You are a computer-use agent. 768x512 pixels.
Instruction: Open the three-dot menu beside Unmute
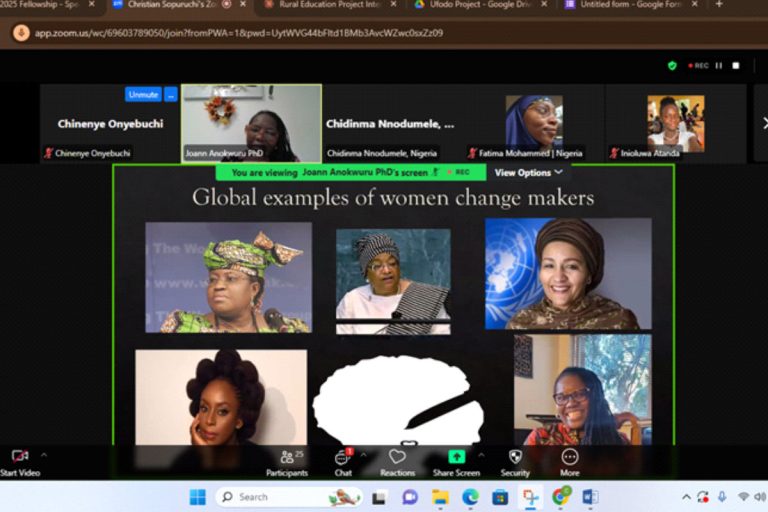171,94
